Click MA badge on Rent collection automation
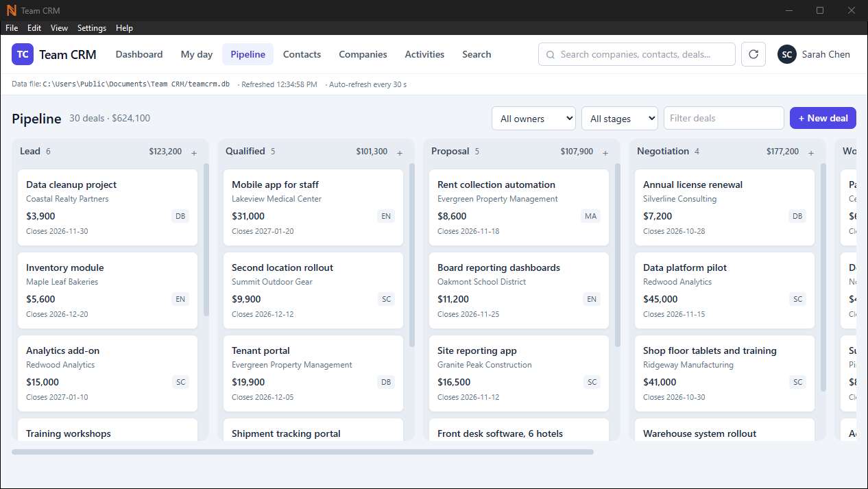The height and width of the screenshot is (489, 868). [x=590, y=216]
